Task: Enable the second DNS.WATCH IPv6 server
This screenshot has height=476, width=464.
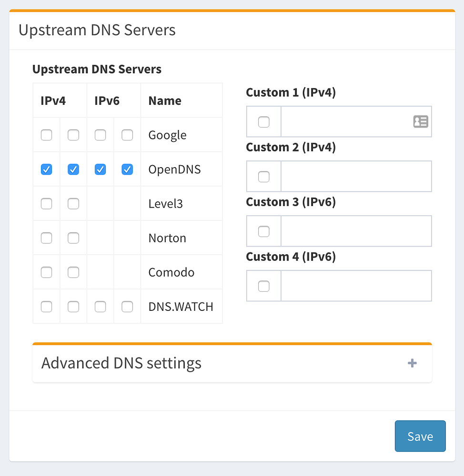Action: click(127, 307)
